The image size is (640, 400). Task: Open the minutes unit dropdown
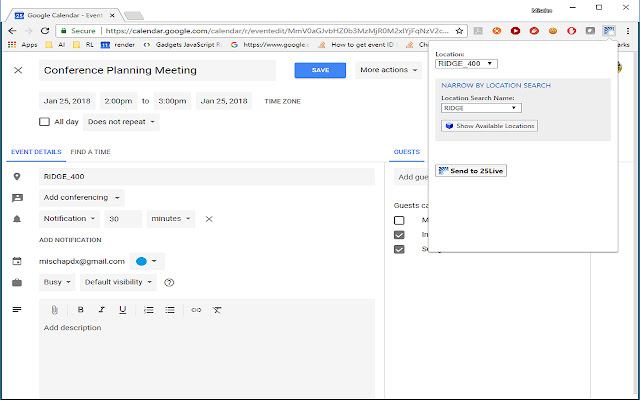tap(171, 219)
